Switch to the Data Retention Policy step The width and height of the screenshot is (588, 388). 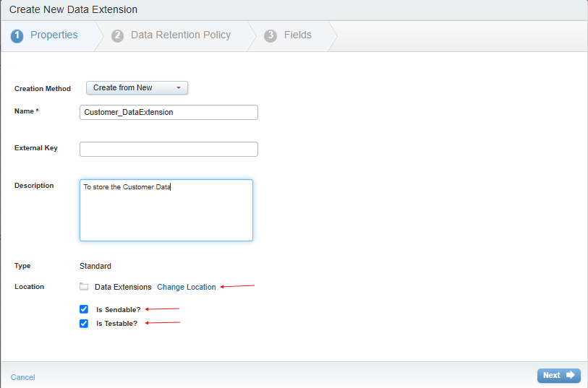click(x=180, y=35)
